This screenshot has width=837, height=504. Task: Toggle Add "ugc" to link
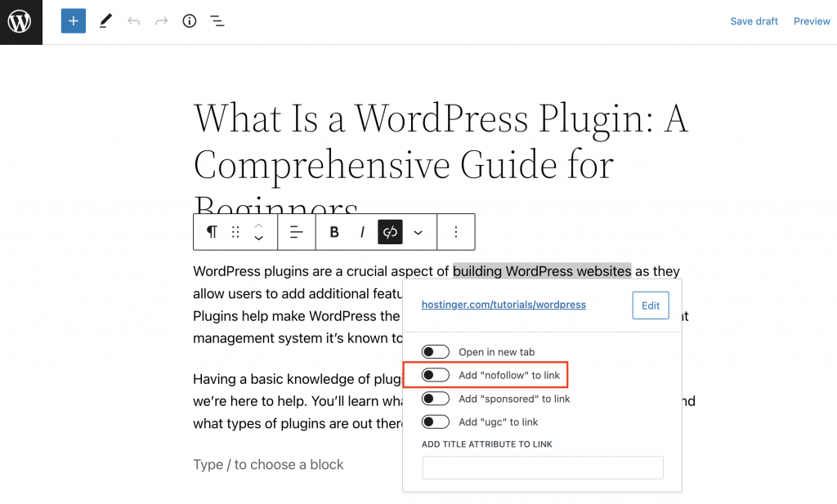[x=436, y=421]
